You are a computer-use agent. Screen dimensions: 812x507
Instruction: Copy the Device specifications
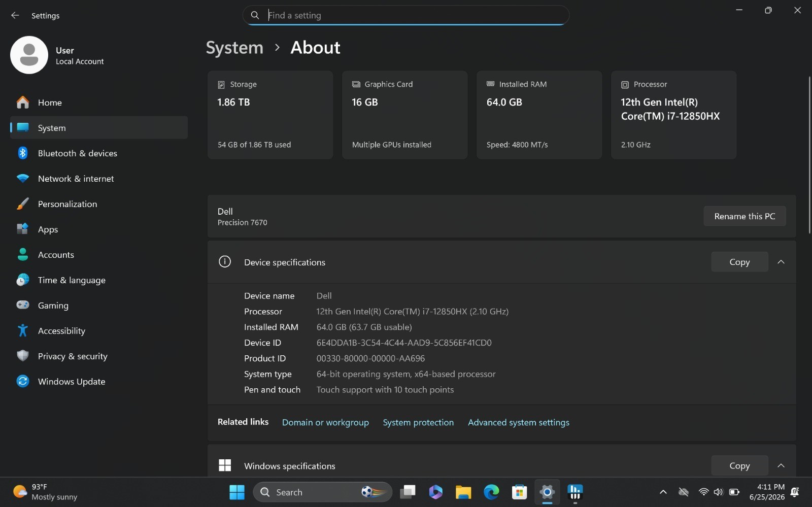click(x=739, y=262)
